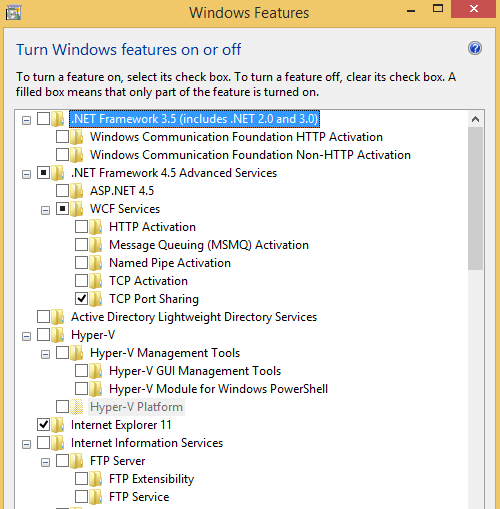Toggle the WCF Services checkbox

coord(62,209)
